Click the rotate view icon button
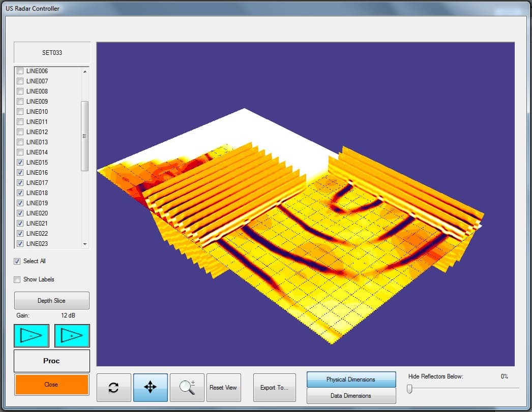 point(114,388)
